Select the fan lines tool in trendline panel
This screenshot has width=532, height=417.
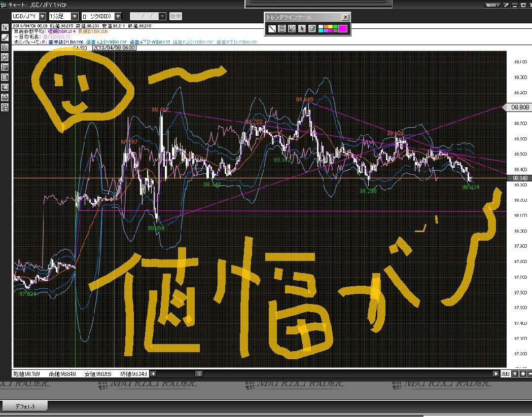click(x=292, y=28)
